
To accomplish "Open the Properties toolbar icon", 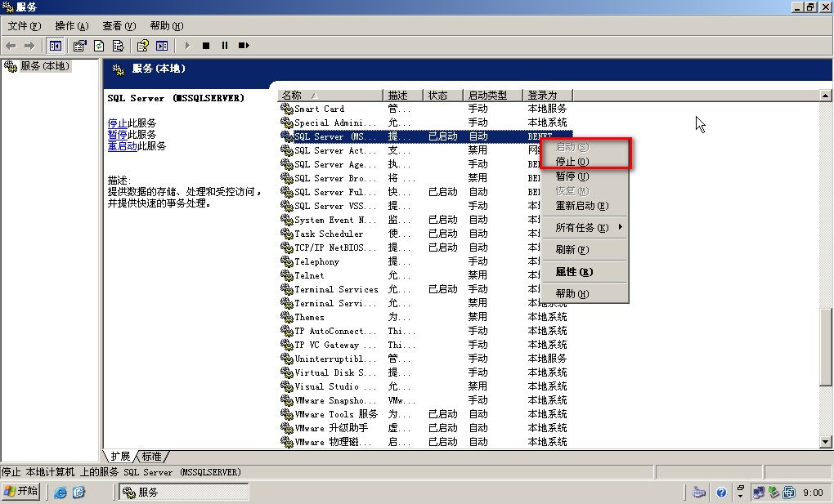I will [80, 46].
